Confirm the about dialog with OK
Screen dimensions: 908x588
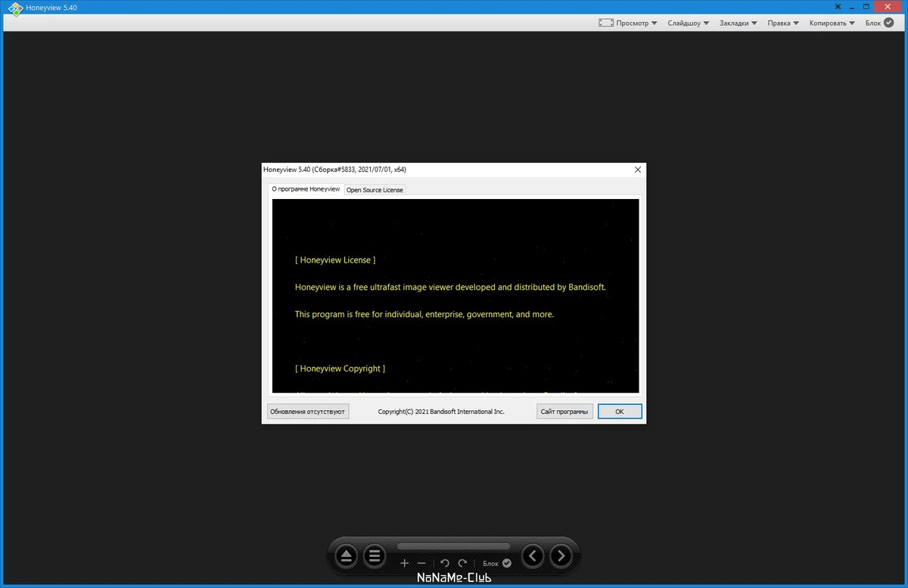click(x=620, y=412)
